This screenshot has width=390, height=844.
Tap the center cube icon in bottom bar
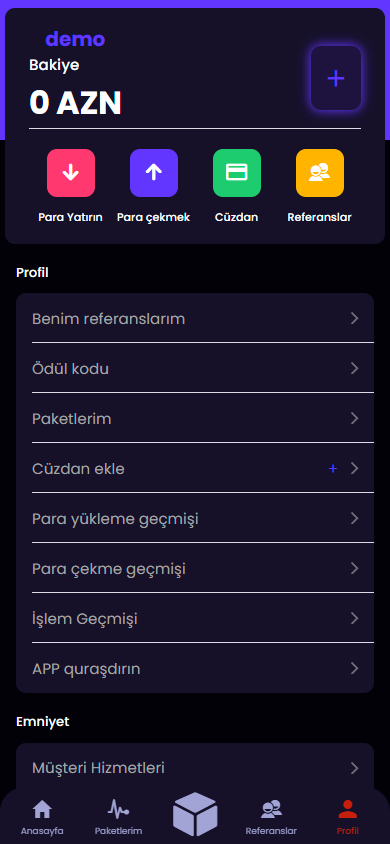(195, 814)
